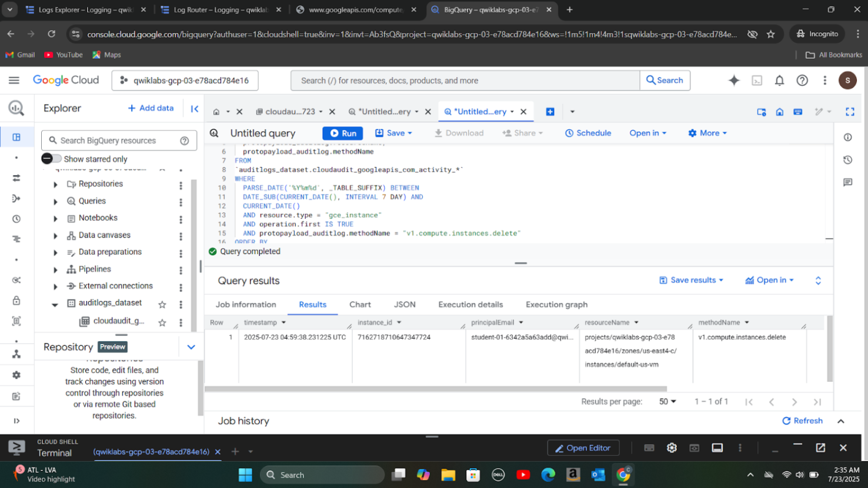Activate Cloud Shell icon in top bar
This screenshot has height=488, width=868.
click(x=757, y=81)
